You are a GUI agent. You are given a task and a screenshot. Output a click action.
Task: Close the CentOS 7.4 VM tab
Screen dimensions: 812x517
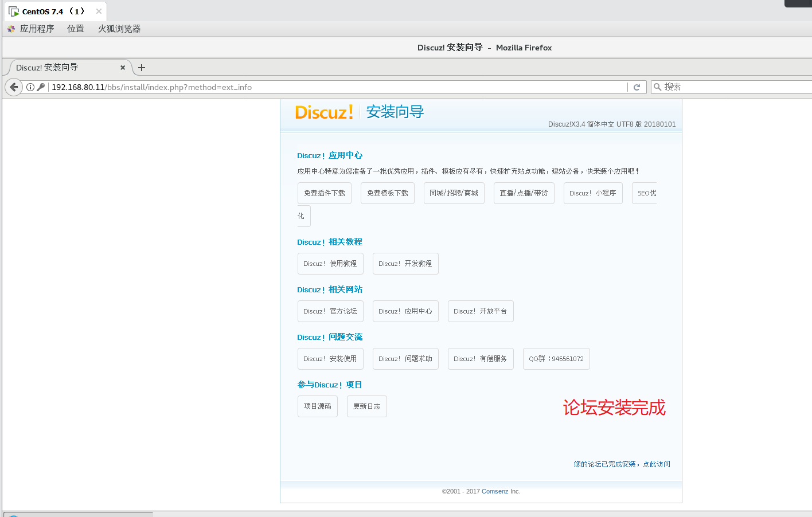tap(99, 11)
